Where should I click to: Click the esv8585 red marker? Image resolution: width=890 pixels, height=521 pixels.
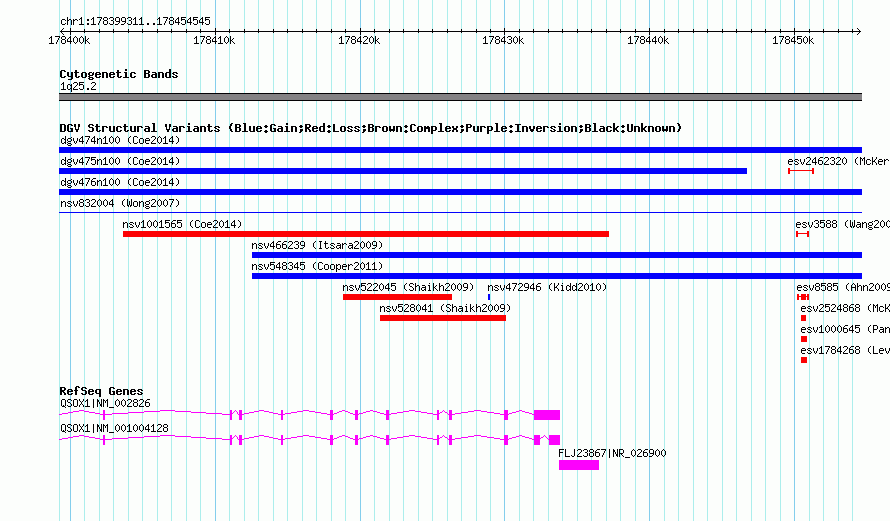coord(803,297)
